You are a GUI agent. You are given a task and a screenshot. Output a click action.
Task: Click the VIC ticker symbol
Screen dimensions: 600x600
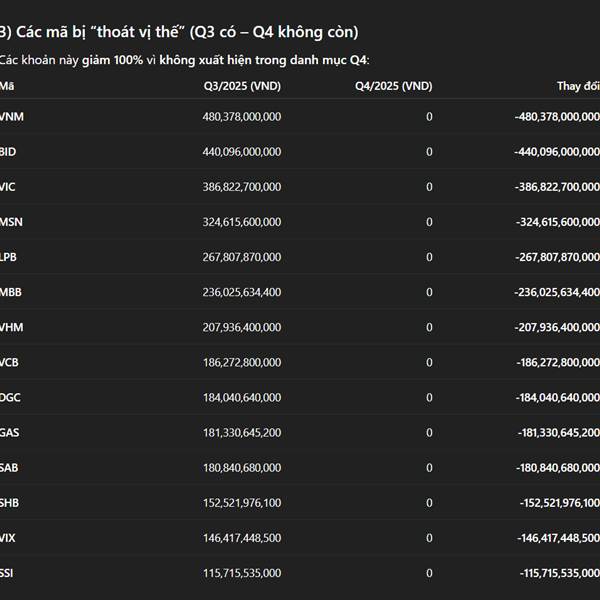[x=9, y=187]
